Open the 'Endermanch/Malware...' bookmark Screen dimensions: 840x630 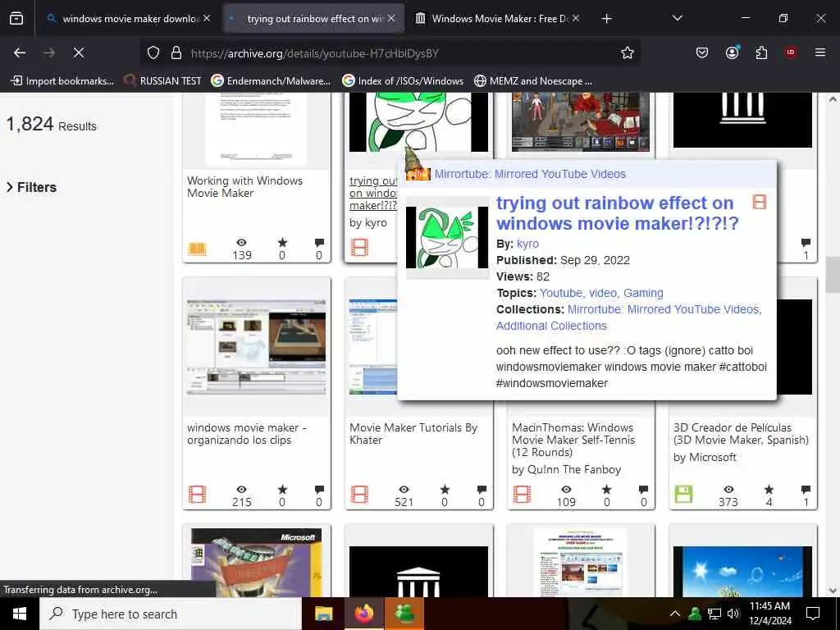[x=271, y=81]
